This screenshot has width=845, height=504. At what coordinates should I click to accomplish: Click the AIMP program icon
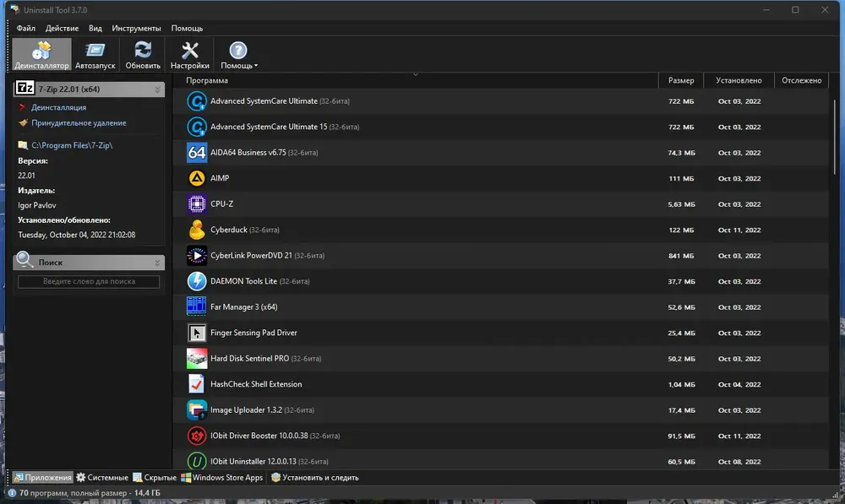(x=197, y=178)
